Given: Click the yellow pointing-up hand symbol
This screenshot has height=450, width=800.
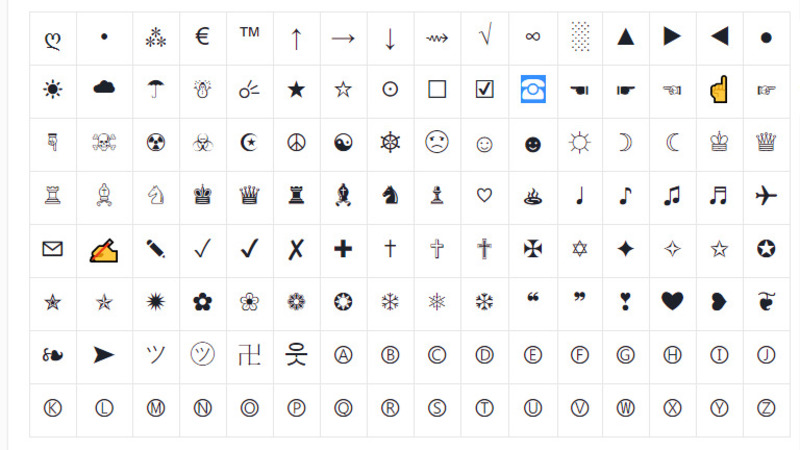Looking at the screenshot, I should pyautogui.click(x=719, y=89).
